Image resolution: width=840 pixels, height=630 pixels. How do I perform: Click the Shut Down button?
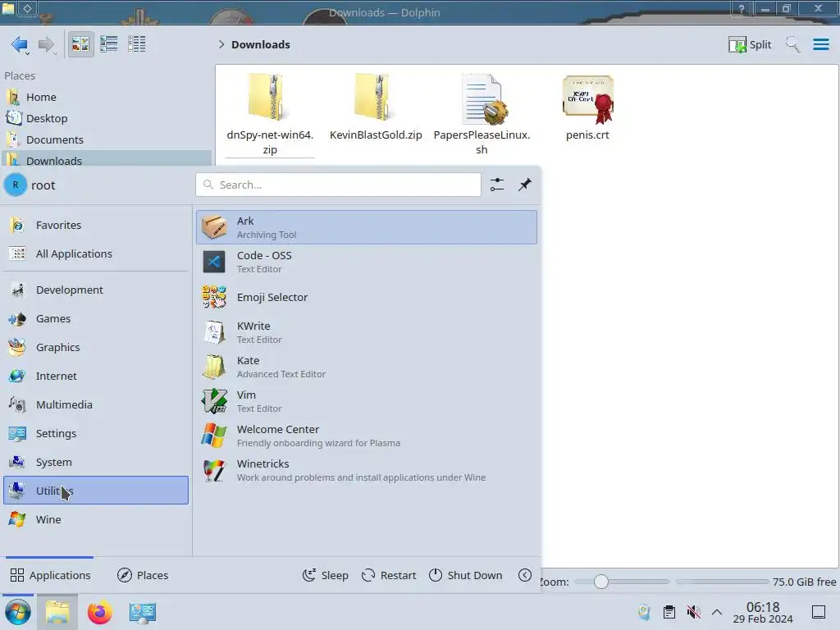[x=466, y=575]
